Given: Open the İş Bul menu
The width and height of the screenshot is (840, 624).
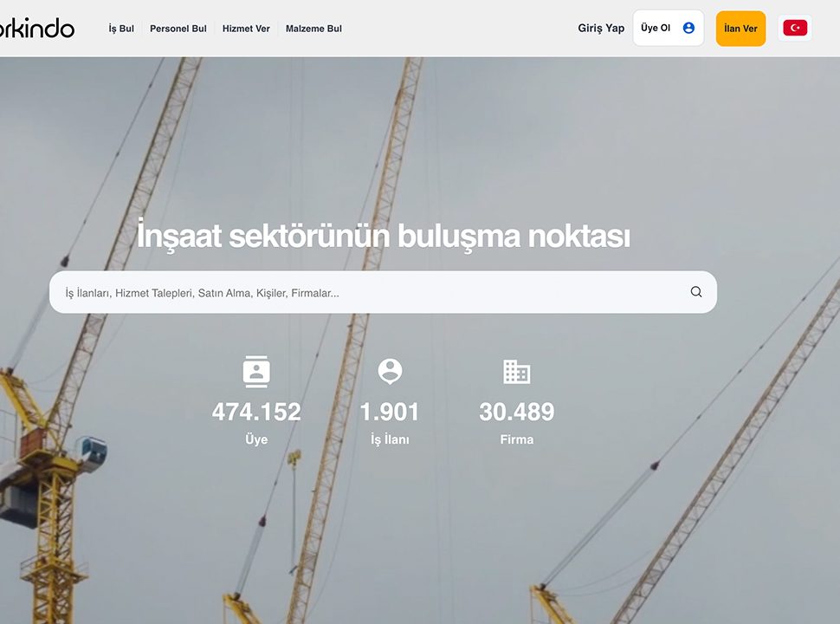Looking at the screenshot, I should point(121,29).
